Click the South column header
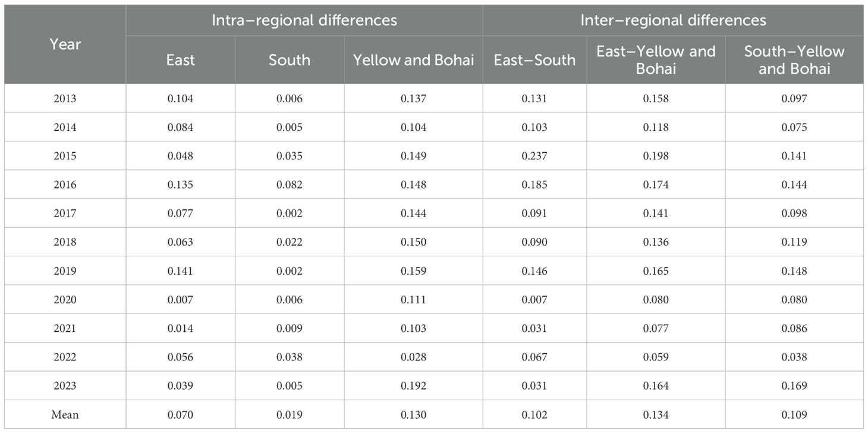The image size is (868, 433). [290, 59]
